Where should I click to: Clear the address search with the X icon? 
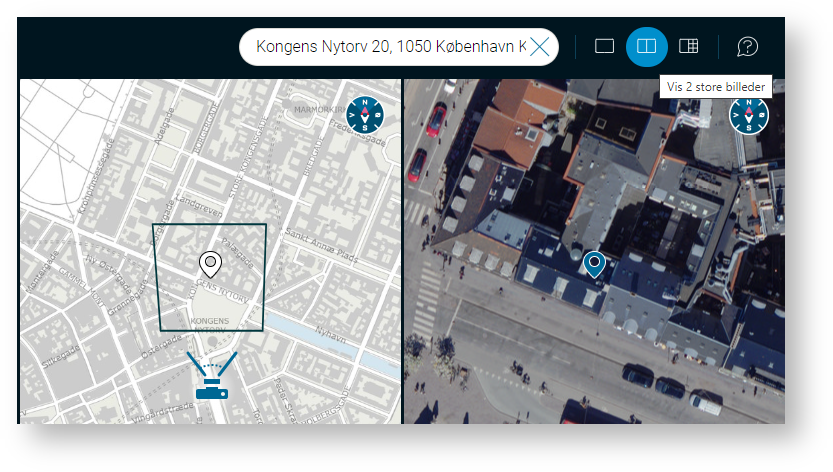539,46
